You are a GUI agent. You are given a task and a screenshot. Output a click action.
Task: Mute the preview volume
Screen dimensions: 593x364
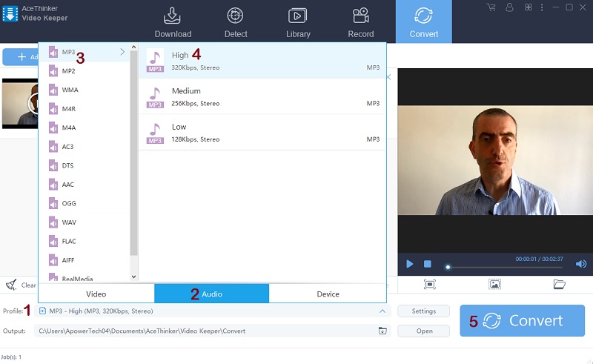581,264
